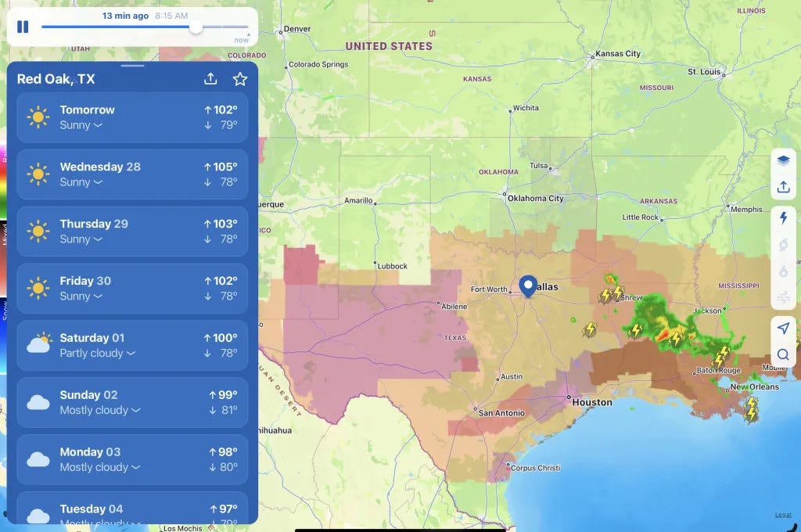801x532 pixels.
Task: Tap the panel drag handle above title
Action: [133, 66]
